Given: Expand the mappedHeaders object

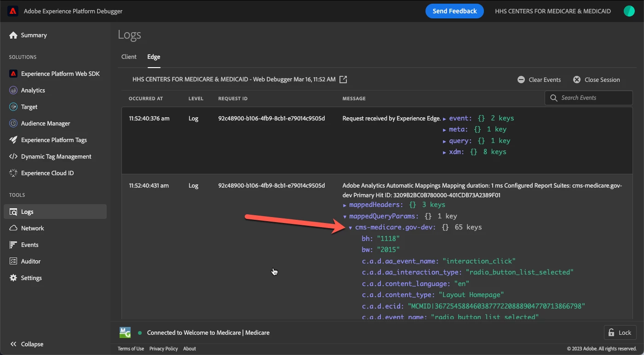Looking at the screenshot, I should point(345,205).
